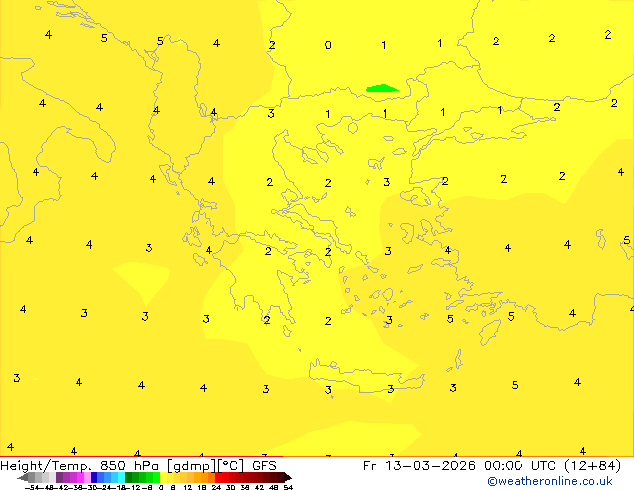Click the '00:00 UTC (12+84)' forecast time
Image resolution: width=634 pixels, height=490 pixels.
pyautogui.click(x=552, y=466)
